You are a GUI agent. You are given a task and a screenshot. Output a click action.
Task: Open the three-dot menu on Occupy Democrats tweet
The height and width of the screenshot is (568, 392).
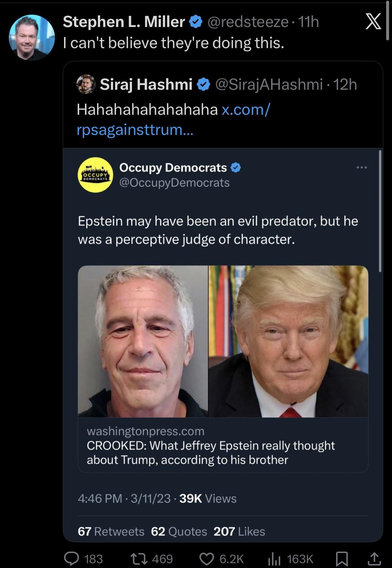(x=361, y=167)
